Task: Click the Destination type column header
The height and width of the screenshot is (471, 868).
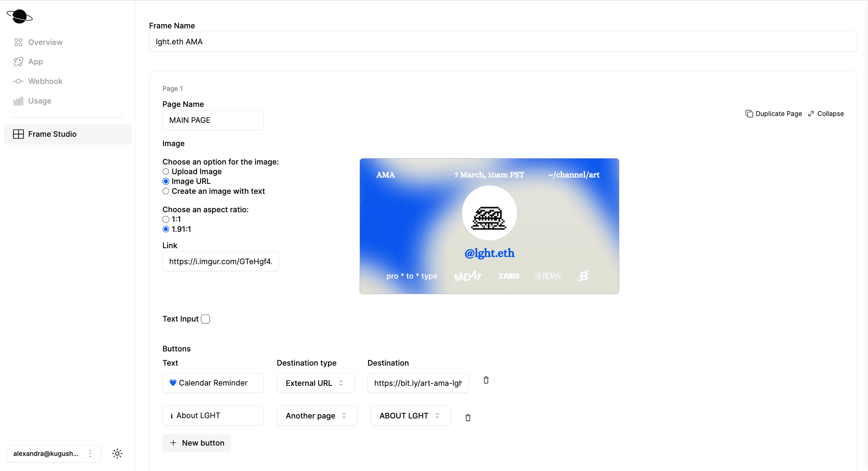Action: tap(307, 363)
